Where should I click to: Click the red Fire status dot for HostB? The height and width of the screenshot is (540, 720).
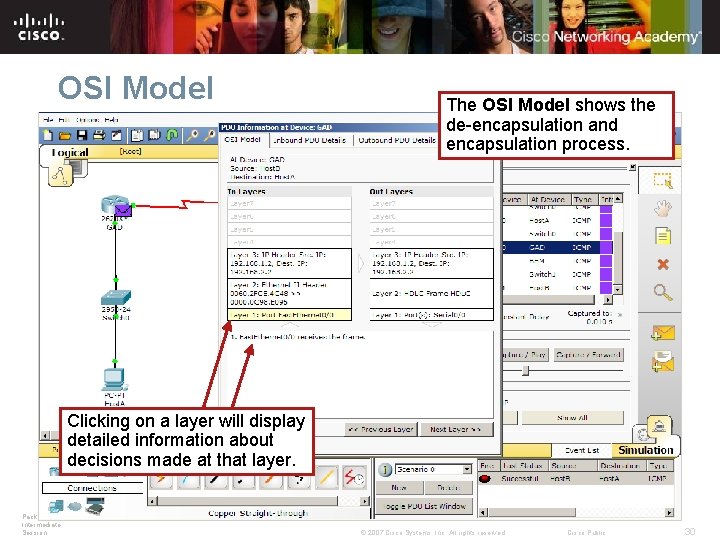coord(485,478)
